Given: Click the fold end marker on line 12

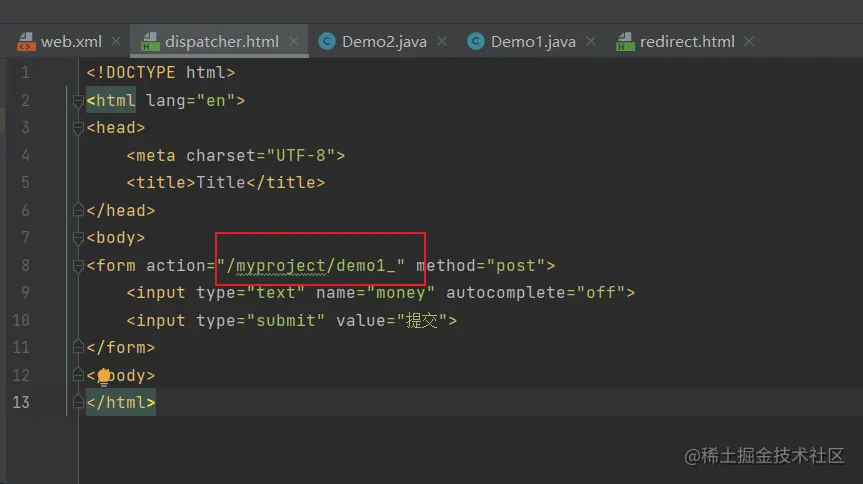Looking at the screenshot, I should coord(78,375).
